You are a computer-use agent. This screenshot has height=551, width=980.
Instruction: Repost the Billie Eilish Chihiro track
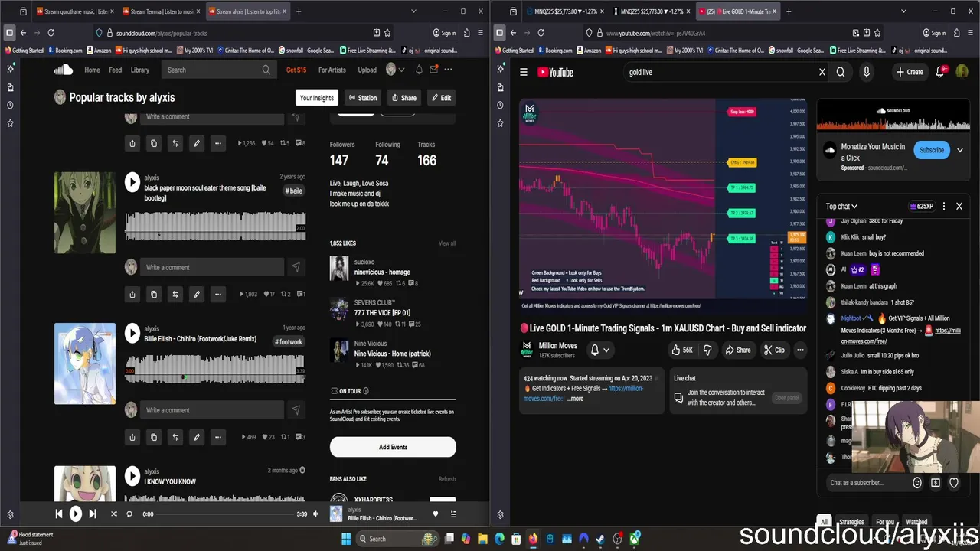(175, 437)
